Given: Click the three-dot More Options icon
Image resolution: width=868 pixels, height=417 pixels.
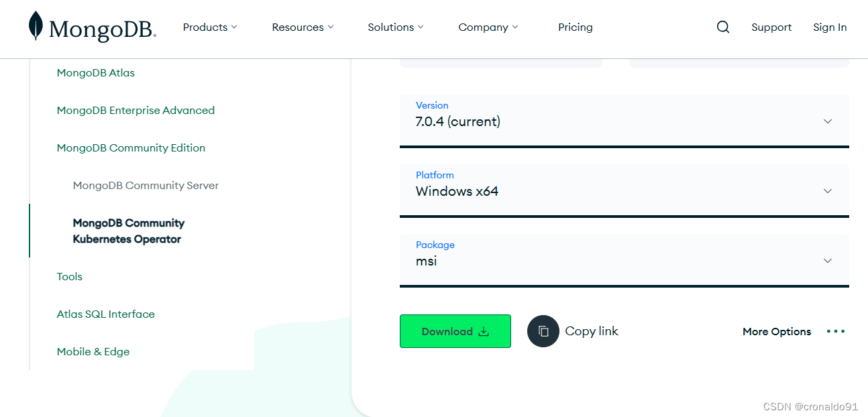Looking at the screenshot, I should (836, 331).
